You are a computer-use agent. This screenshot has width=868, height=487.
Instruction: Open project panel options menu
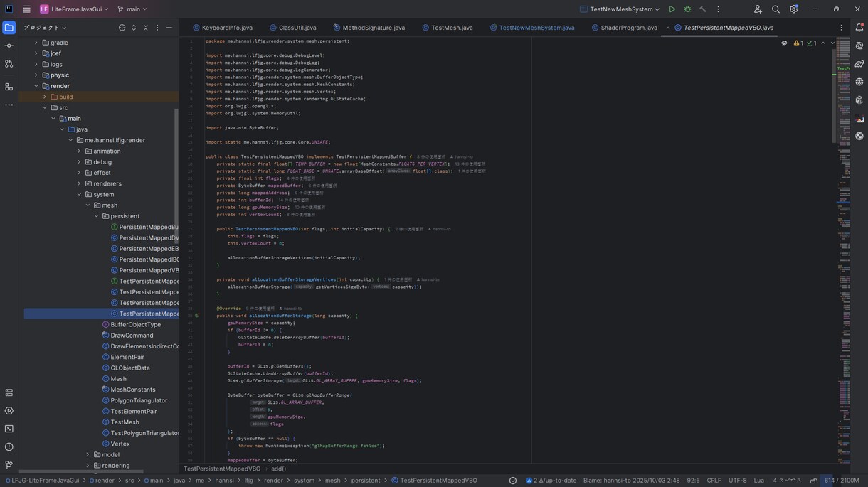pyautogui.click(x=157, y=28)
